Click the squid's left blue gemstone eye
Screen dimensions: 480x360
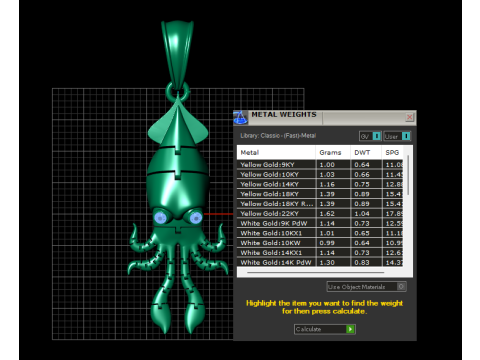click(x=160, y=218)
